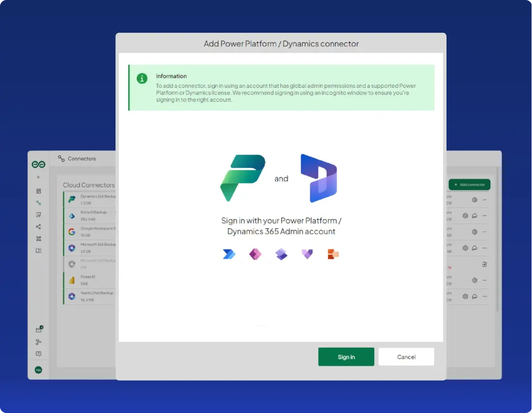The width and height of the screenshot is (532, 413).
Task: Click the Information heading in the banner
Action: coord(171,76)
